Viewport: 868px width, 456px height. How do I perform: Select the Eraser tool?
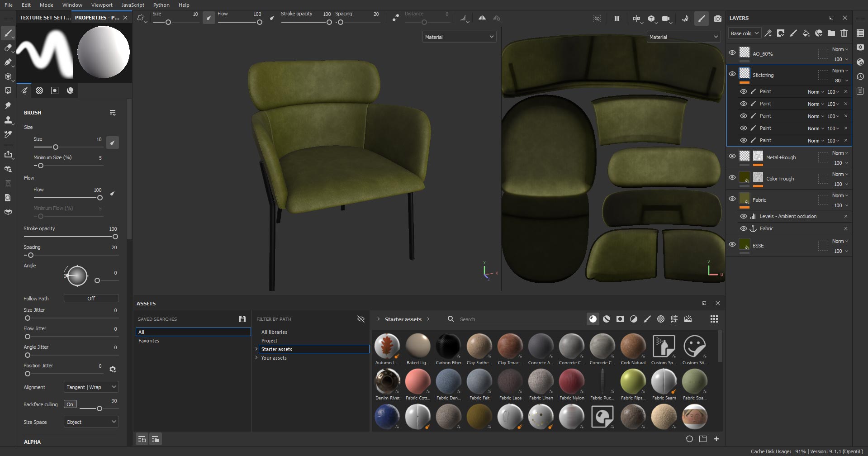(8, 47)
